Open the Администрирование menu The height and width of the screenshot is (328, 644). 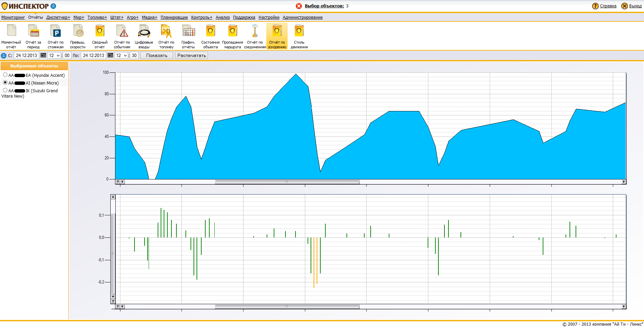point(303,17)
